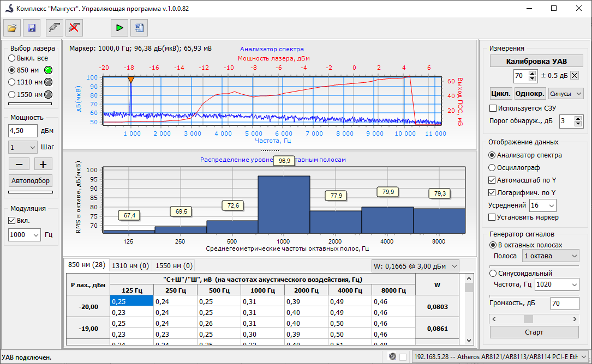Click the X icon beside ± 0.5 дБ

575,75
